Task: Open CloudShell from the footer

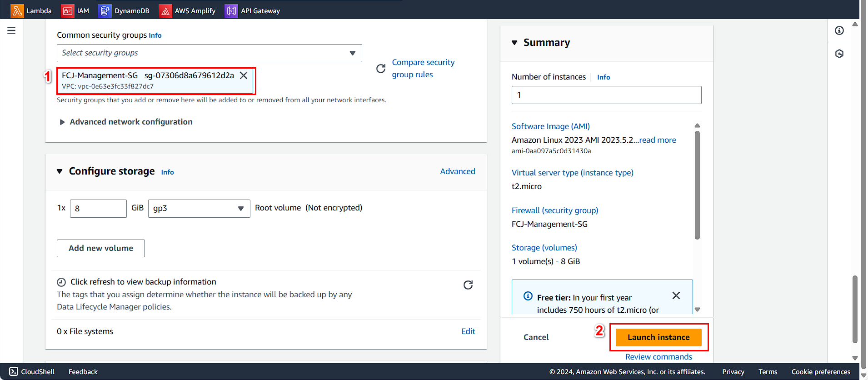Action: (32, 371)
